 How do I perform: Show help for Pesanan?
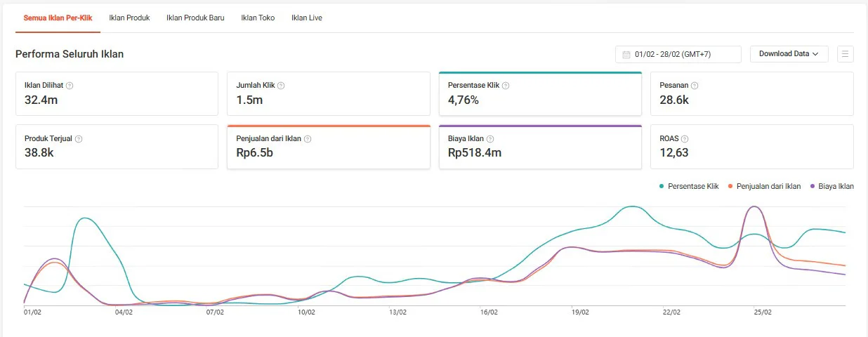click(695, 86)
